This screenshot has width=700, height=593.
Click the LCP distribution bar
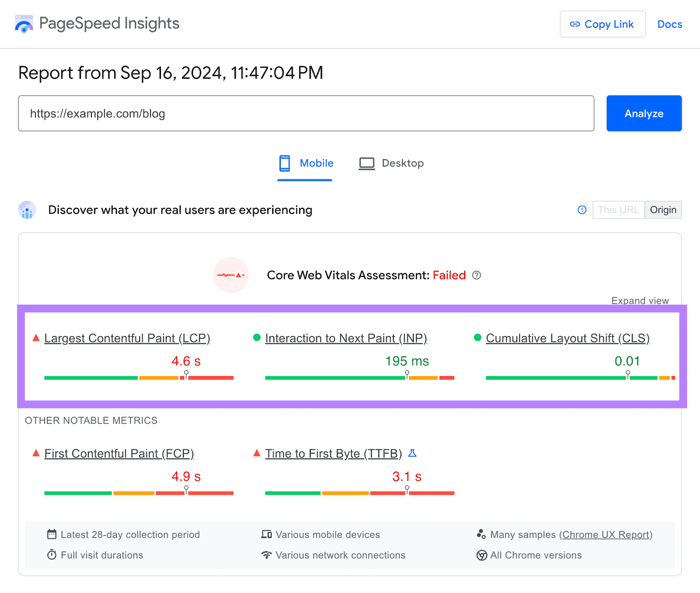(x=139, y=377)
